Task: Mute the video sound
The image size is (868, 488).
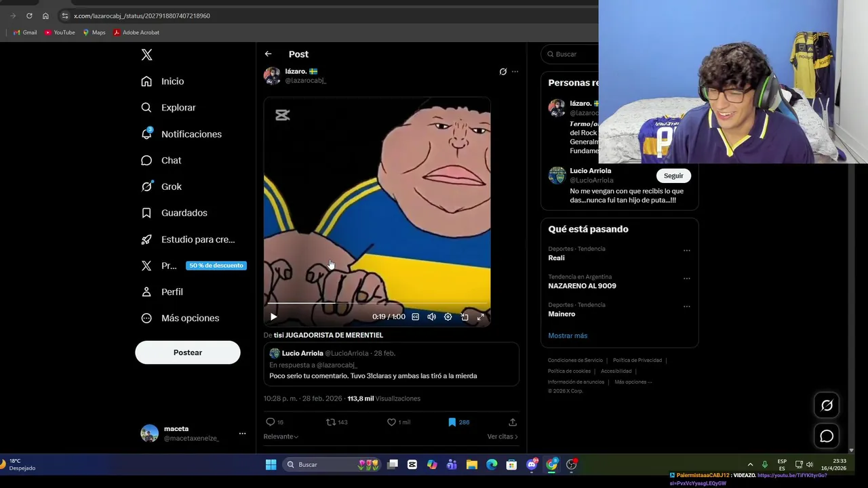Action: point(431,317)
